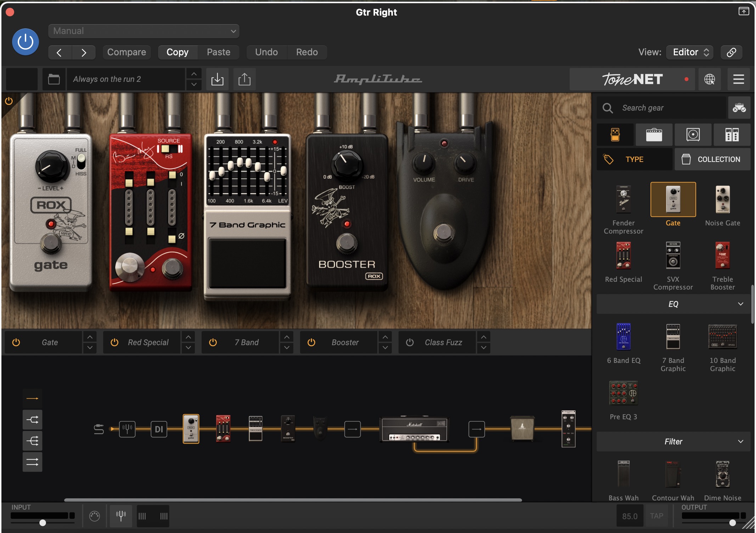Click the TAP tempo button
Image resolution: width=756 pixels, height=533 pixels.
[656, 516]
